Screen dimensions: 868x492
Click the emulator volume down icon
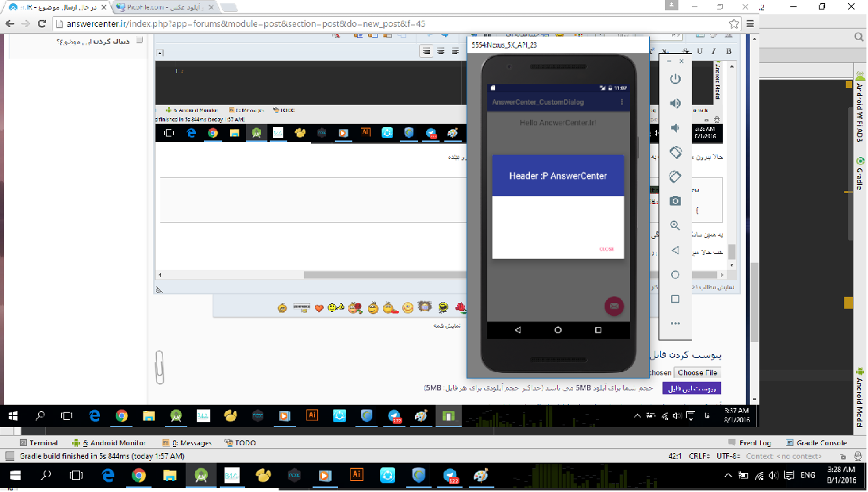tap(675, 128)
